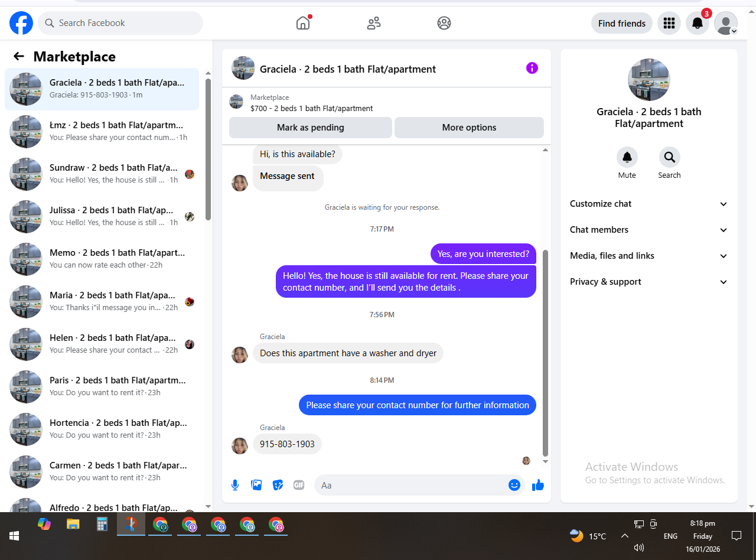This screenshot has height=560, width=756.
Task: Open the notifications bell
Action: (x=698, y=23)
